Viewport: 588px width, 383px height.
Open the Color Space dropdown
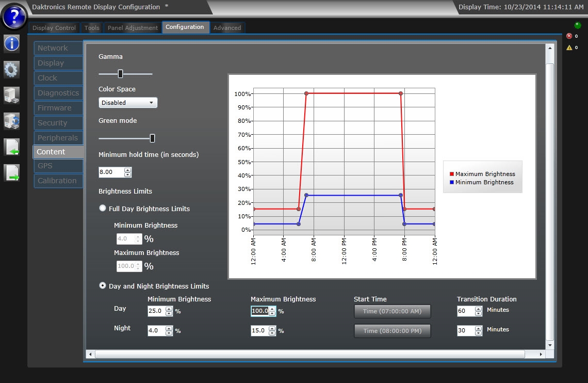pos(128,103)
